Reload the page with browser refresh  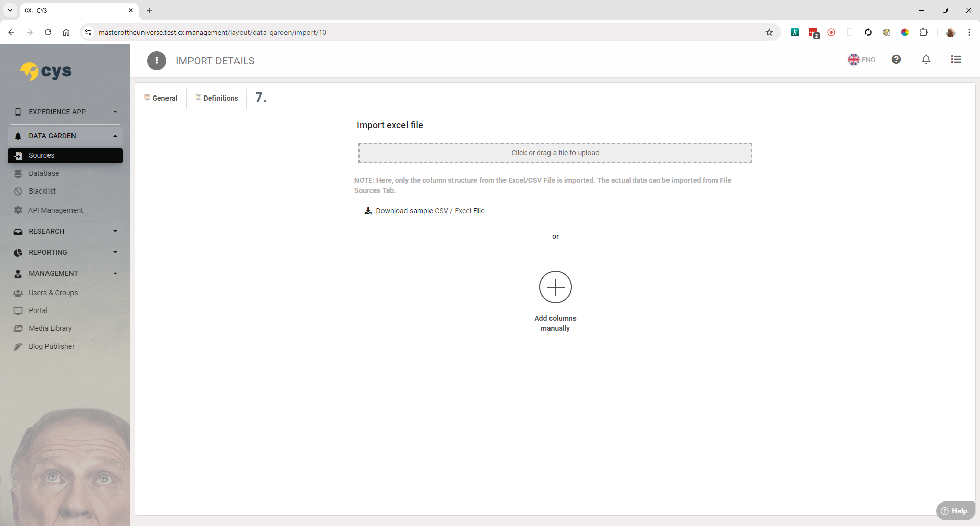(x=48, y=32)
